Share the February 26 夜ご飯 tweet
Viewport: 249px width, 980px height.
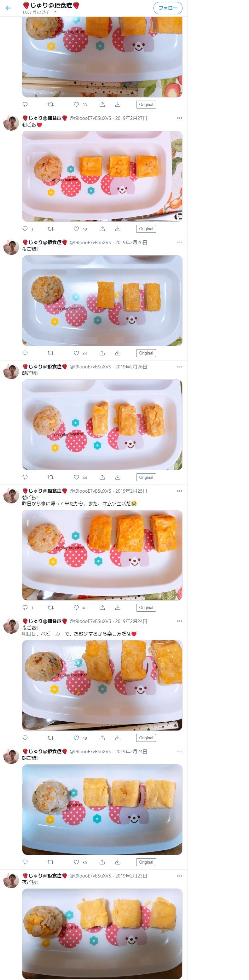pyautogui.click(x=102, y=353)
